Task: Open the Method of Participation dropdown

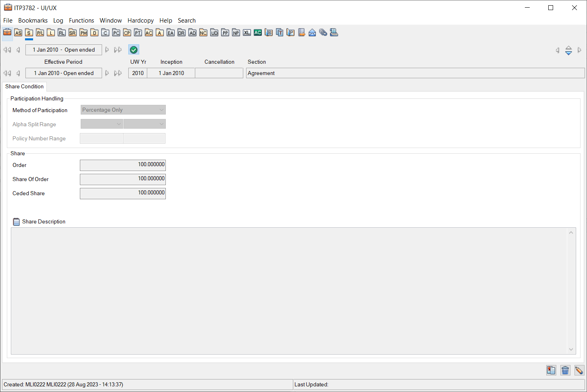Action: click(x=123, y=110)
